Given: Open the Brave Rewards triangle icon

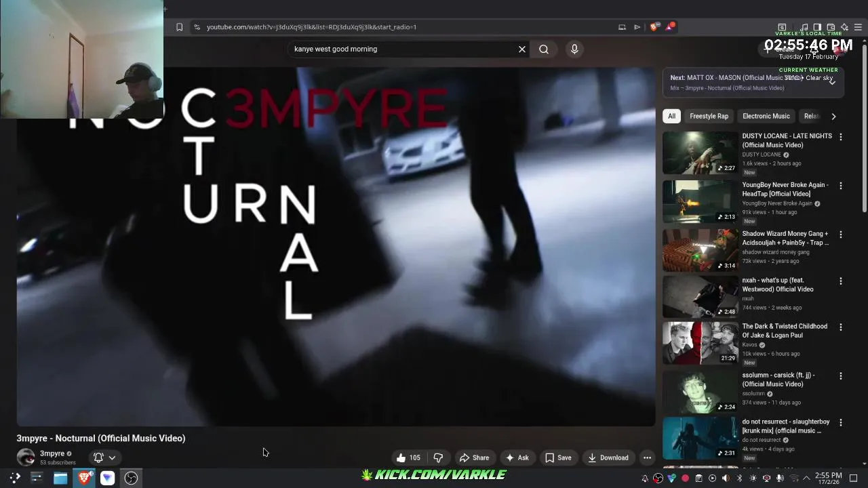Looking at the screenshot, I should 670,27.
